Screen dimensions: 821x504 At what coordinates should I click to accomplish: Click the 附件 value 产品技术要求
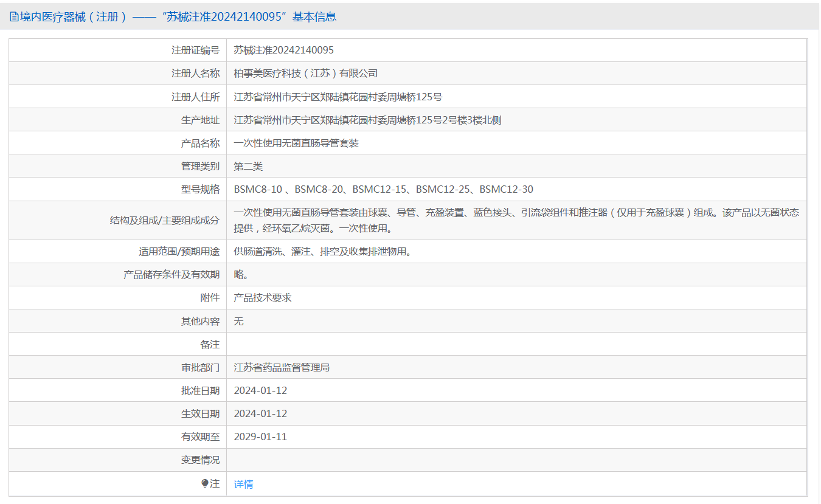(263, 297)
